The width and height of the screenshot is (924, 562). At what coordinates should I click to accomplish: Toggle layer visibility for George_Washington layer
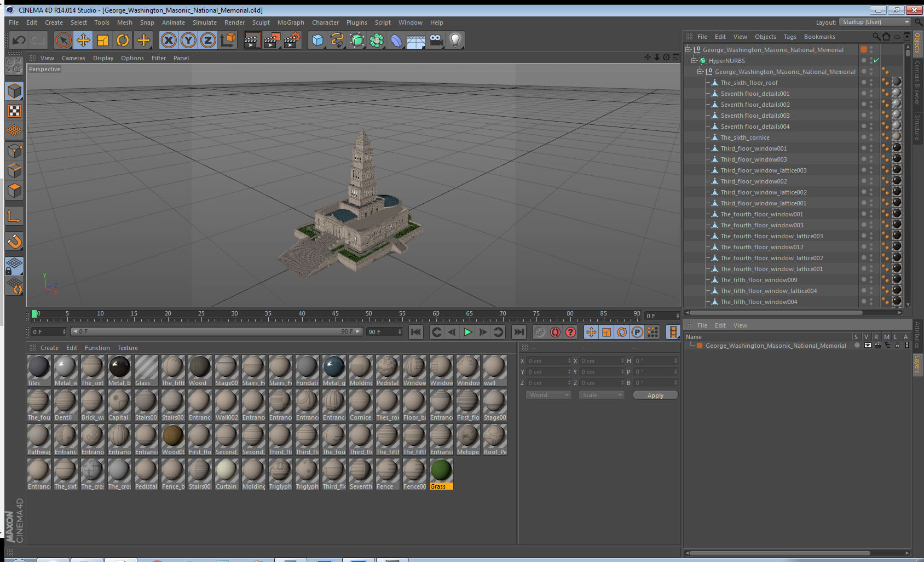tap(868, 346)
